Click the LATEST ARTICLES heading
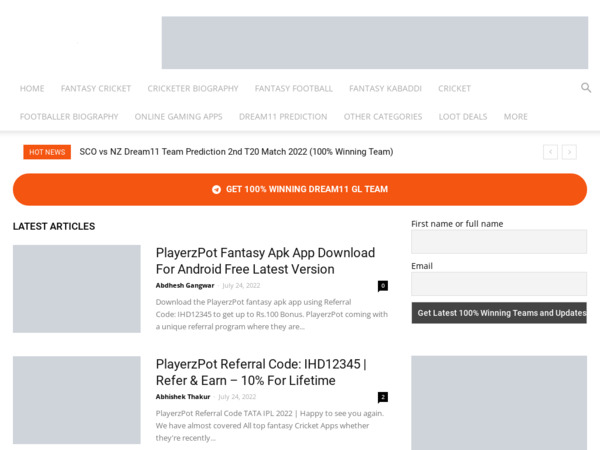Viewport: 600px width, 450px height. 54,227
